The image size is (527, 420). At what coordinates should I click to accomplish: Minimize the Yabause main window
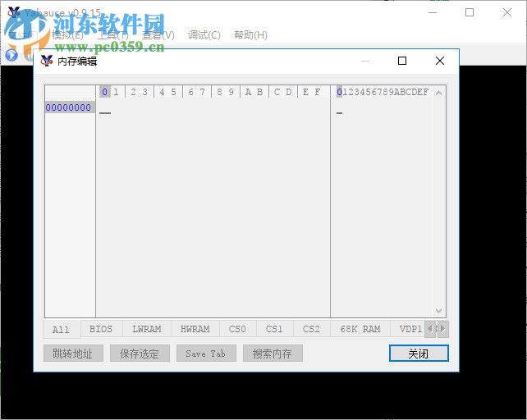pos(433,13)
